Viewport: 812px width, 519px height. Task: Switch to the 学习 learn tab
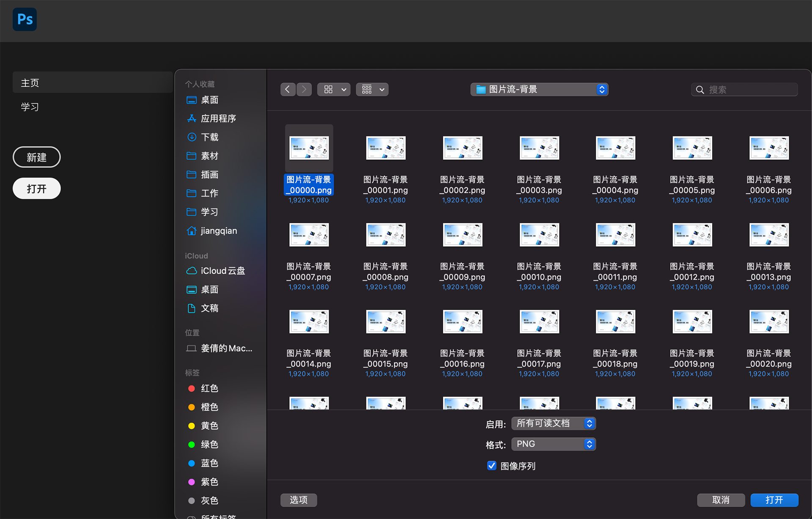click(x=30, y=107)
